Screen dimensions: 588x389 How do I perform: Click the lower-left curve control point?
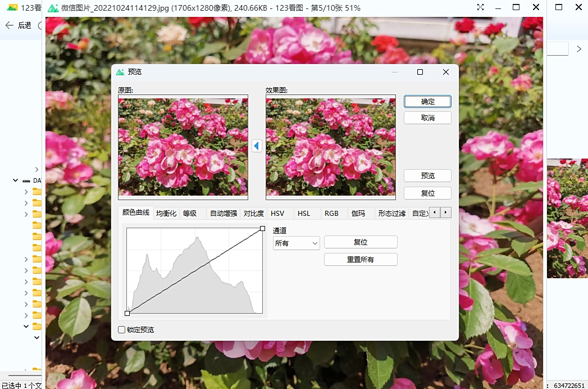(127, 313)
